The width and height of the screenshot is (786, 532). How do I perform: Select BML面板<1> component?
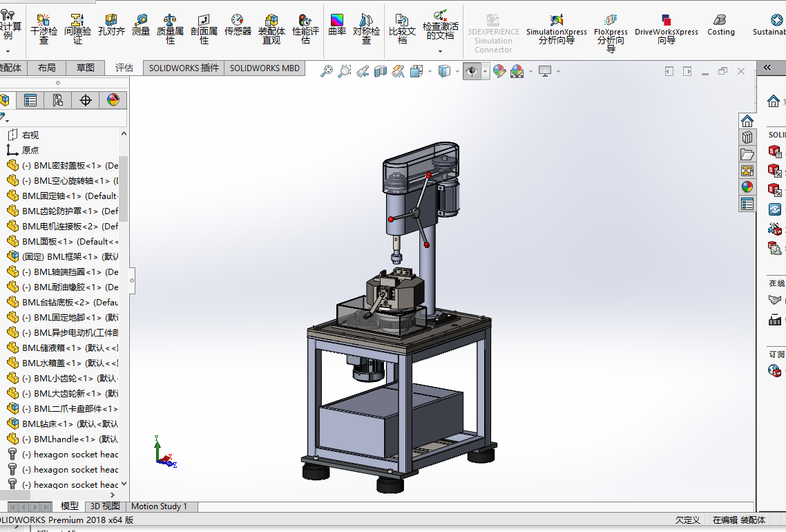[62, 241]
